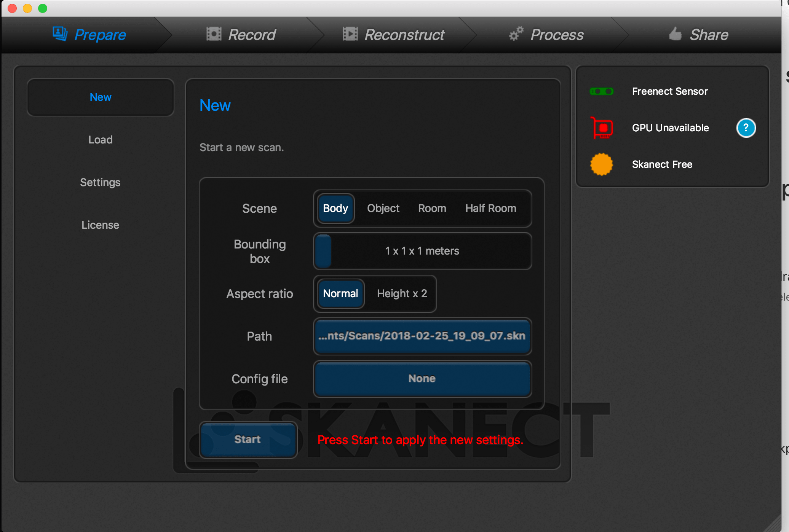Viewport: 789px width, 532px height.
Task: Click the Prepare tab monitor icon
Action: (x=60, y=34)
